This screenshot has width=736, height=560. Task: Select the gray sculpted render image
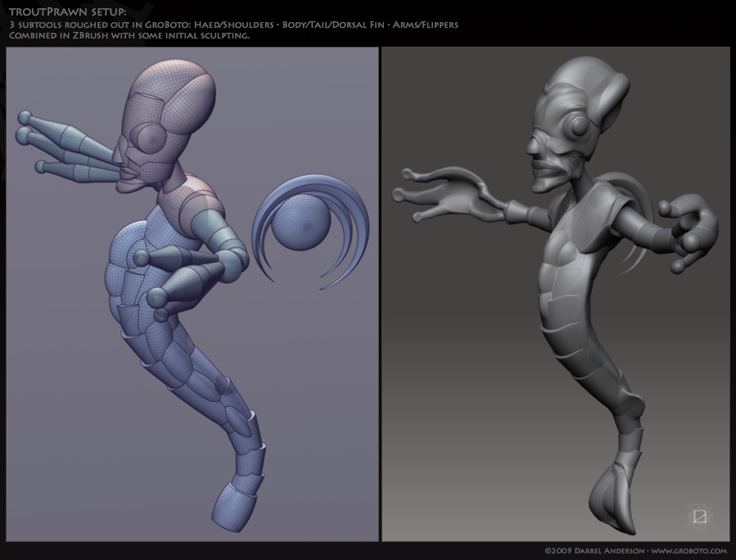pos(556,294)
